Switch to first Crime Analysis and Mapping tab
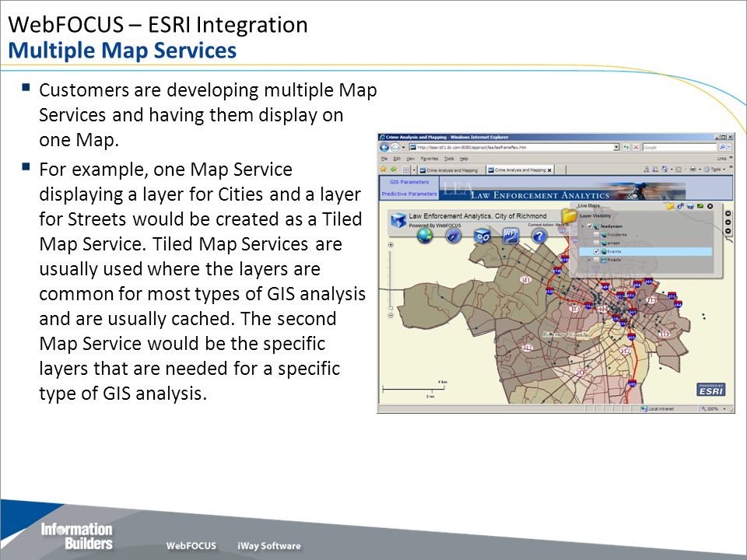The height and width of the screenshot is (560, 747). [x=451, y=170]
